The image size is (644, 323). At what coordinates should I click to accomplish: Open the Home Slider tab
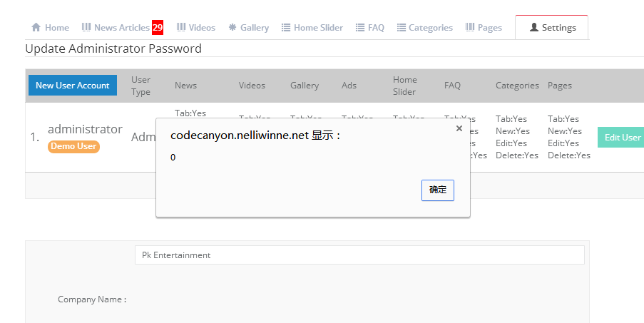(312, 28)
